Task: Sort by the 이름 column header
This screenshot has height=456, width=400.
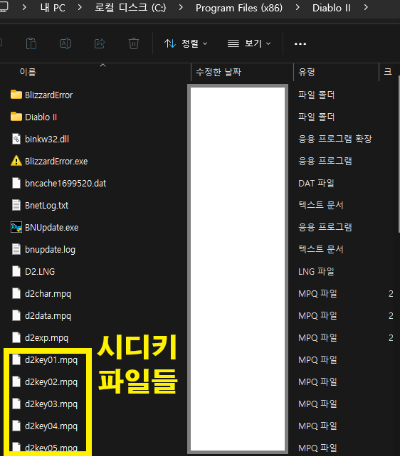Action: point(28,72)
